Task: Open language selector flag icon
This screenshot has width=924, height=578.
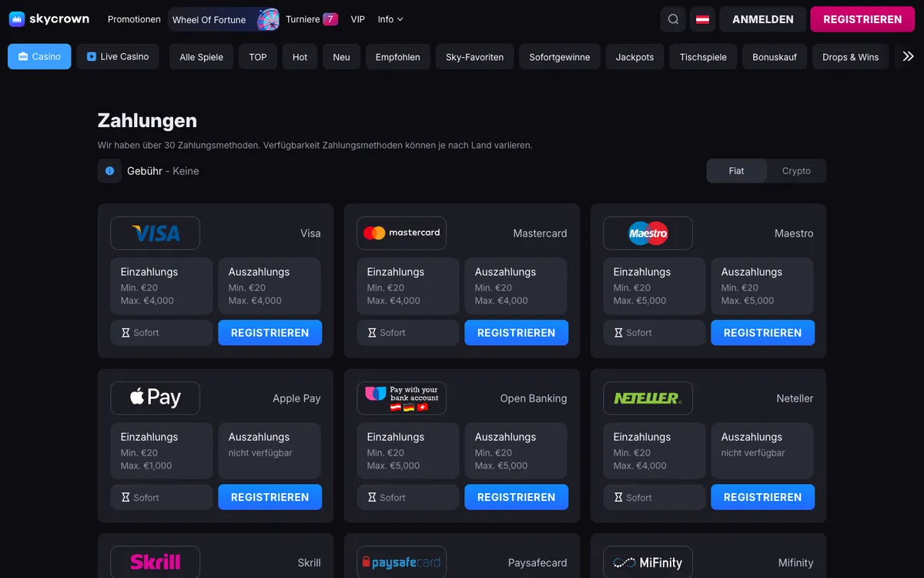Action: [703, 19]
